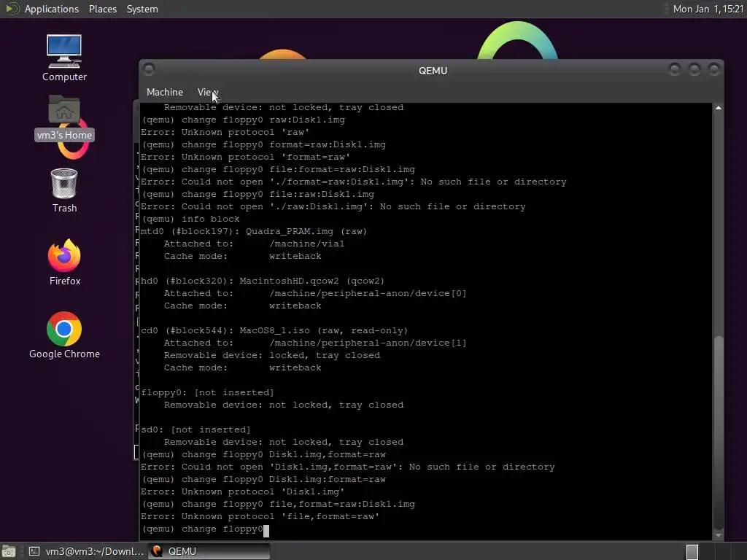Screen dimensions: 747x560
Task: Click the 'change floppy0' prompt line at bottom
Action: point(205,529)
